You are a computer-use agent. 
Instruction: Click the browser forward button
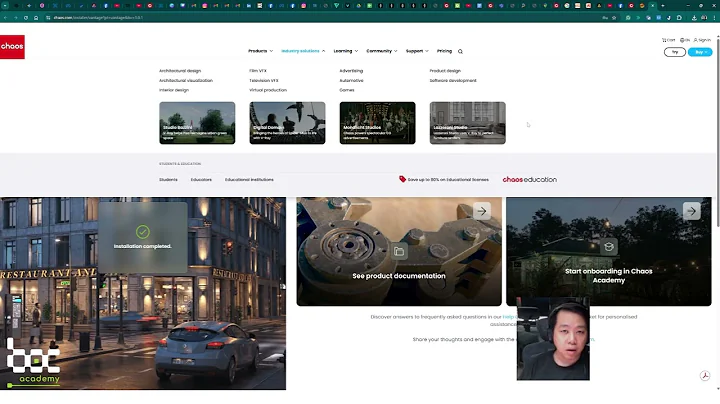point(16,17)
